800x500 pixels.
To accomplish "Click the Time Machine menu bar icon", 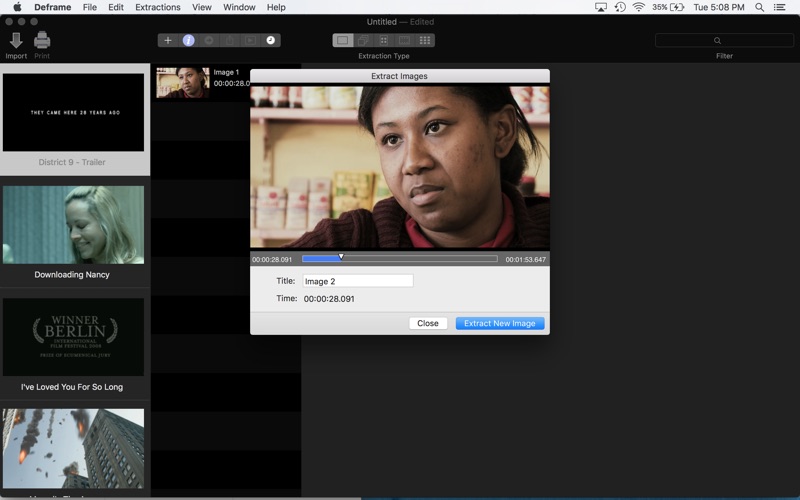I will [620, 7].
